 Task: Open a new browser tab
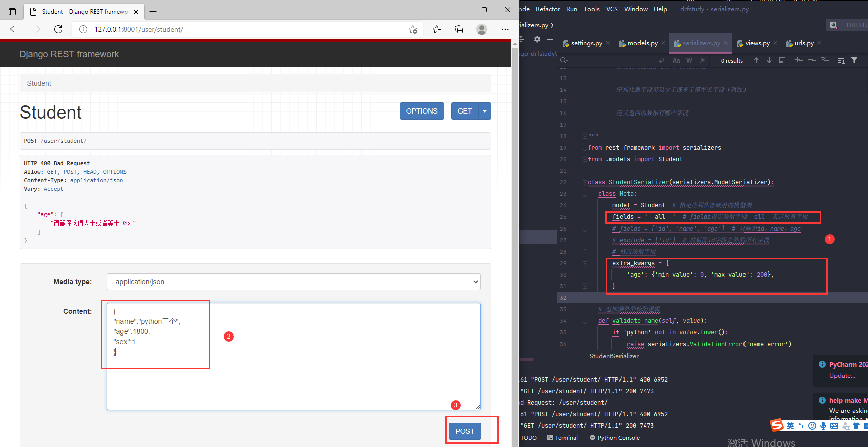point(153,11)
